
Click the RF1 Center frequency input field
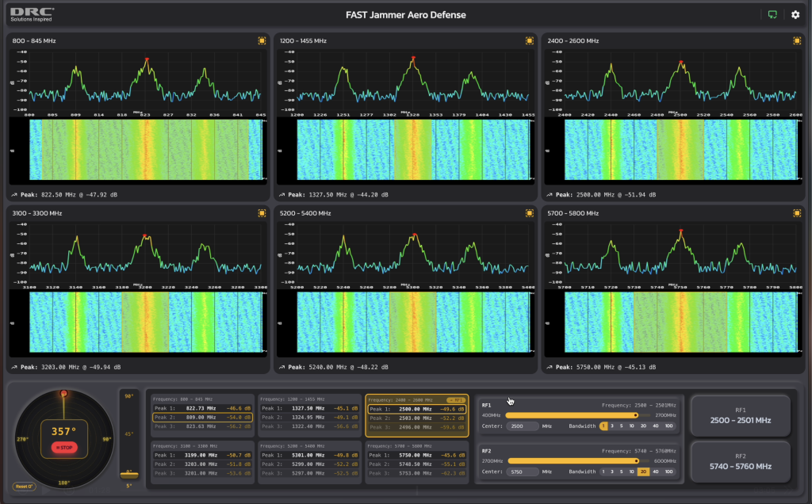pos(523,426)
